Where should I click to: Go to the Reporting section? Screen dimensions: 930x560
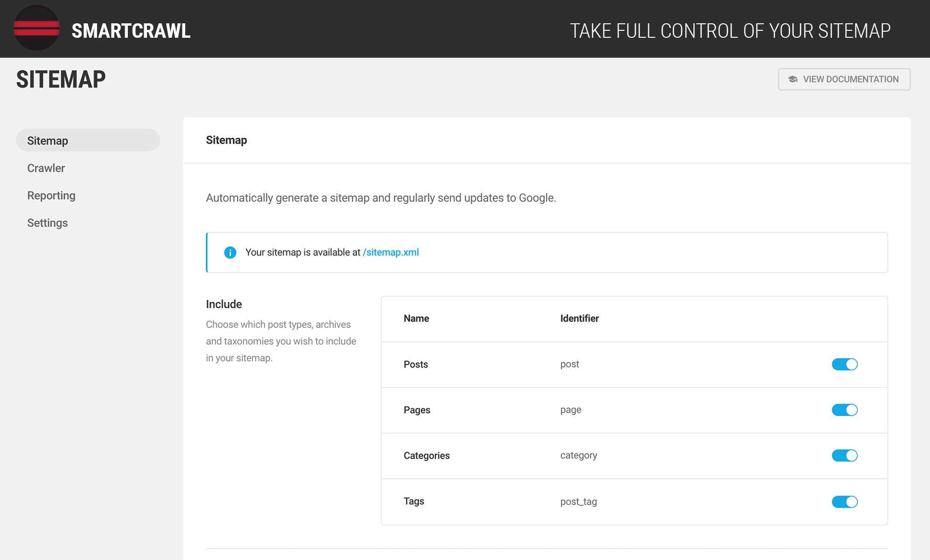[51, 195]
